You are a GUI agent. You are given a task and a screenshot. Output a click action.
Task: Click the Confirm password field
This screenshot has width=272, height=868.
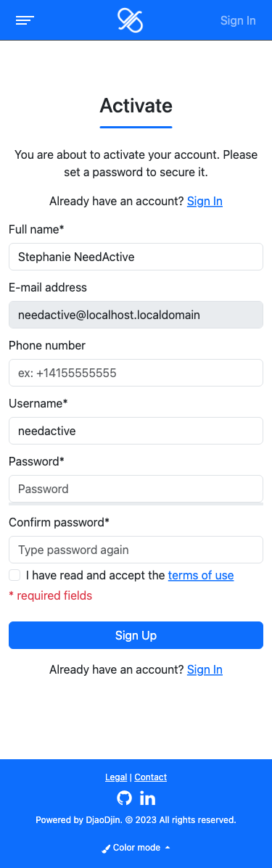(x=136, y=550)
